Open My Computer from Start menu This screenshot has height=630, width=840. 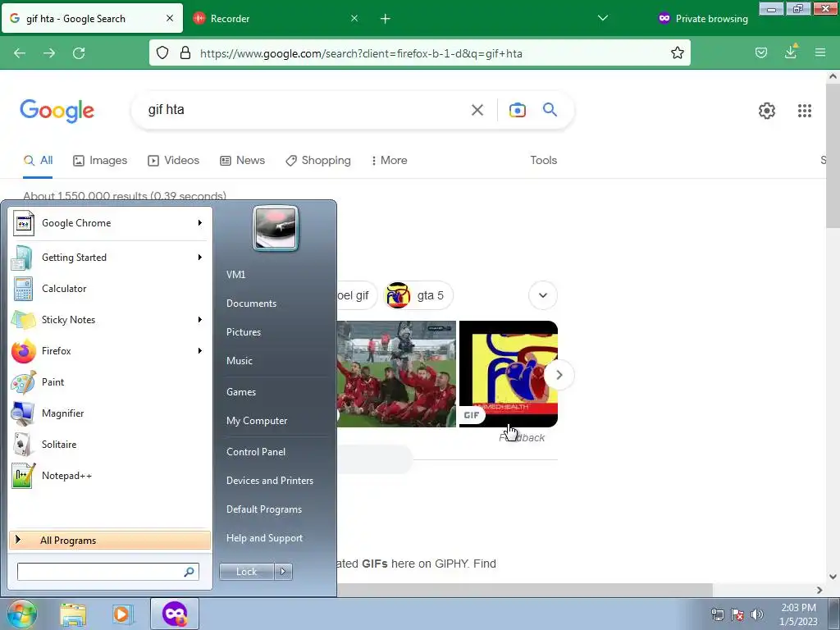click(257, 421)
